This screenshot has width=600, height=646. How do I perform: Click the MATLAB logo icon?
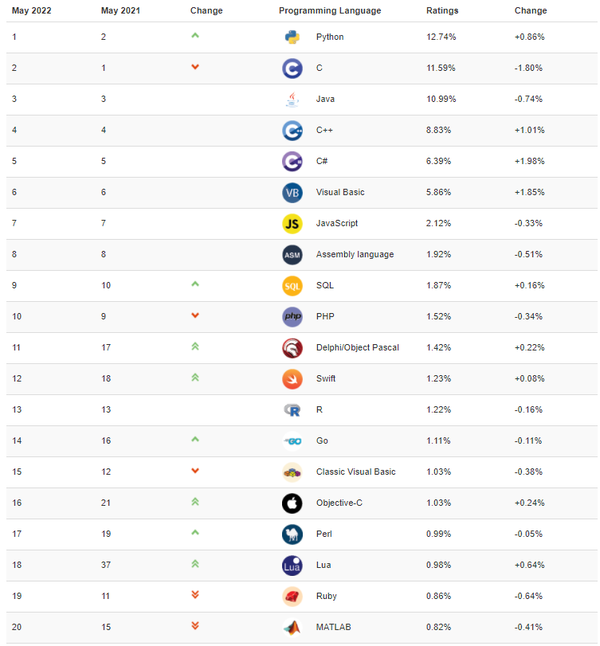point(292,627)
